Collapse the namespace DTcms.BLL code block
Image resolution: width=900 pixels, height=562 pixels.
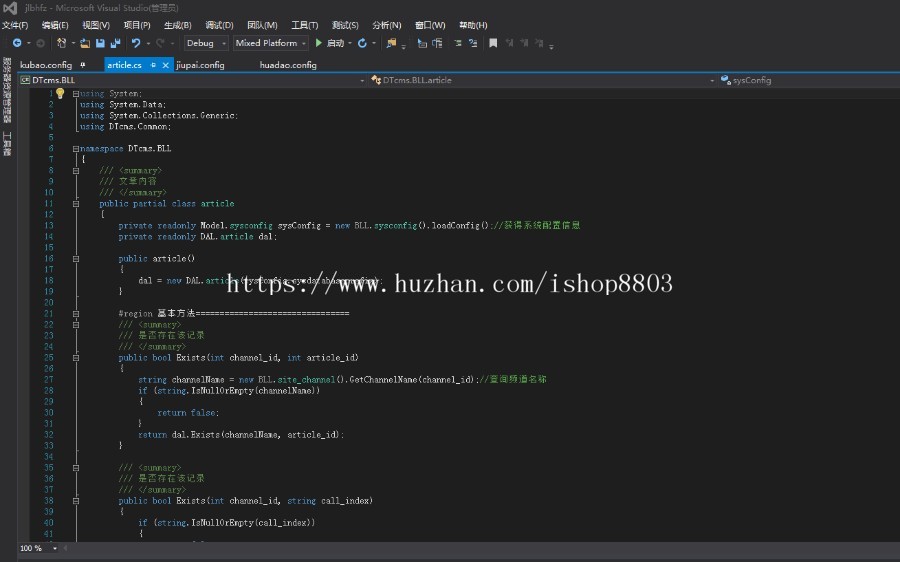coord(76,148)
